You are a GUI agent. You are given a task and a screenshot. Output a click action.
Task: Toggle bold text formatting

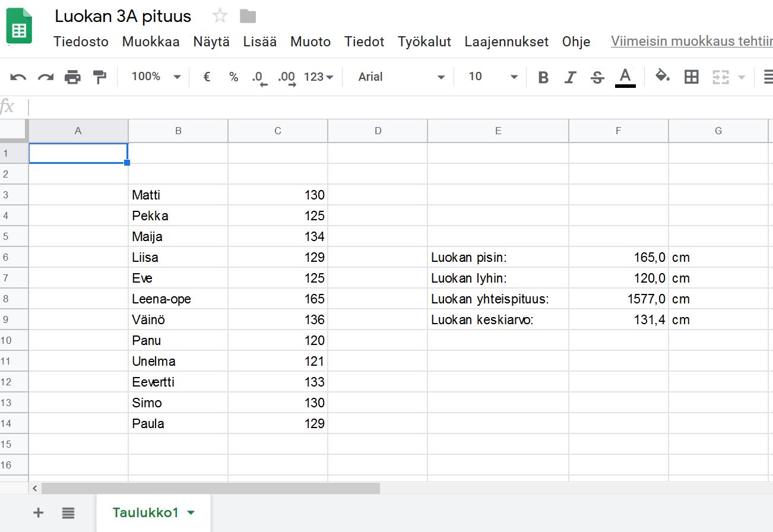pyautogui.click(x=543, y=77)
